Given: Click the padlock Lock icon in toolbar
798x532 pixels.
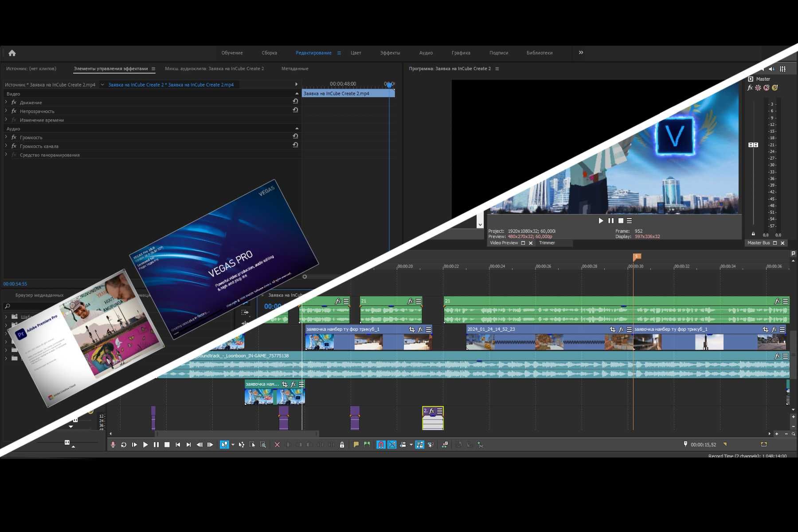Looking at the screenshot, I should 342,445.
